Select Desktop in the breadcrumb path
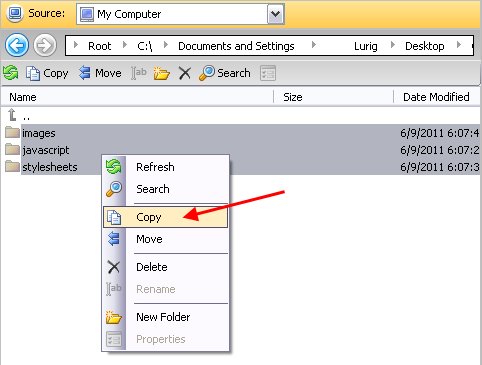The height and width of the screenshot is (365, 482). [425, 46]
